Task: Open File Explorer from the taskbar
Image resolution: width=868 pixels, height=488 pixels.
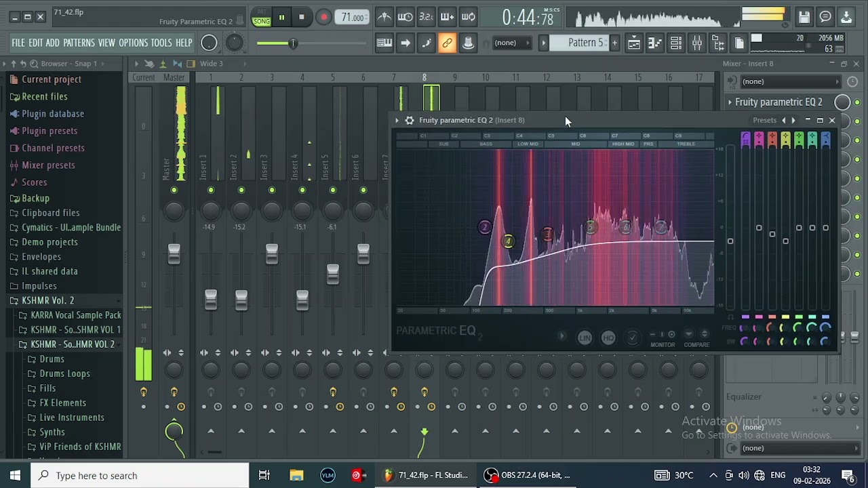Action: [x=296, y=475]
